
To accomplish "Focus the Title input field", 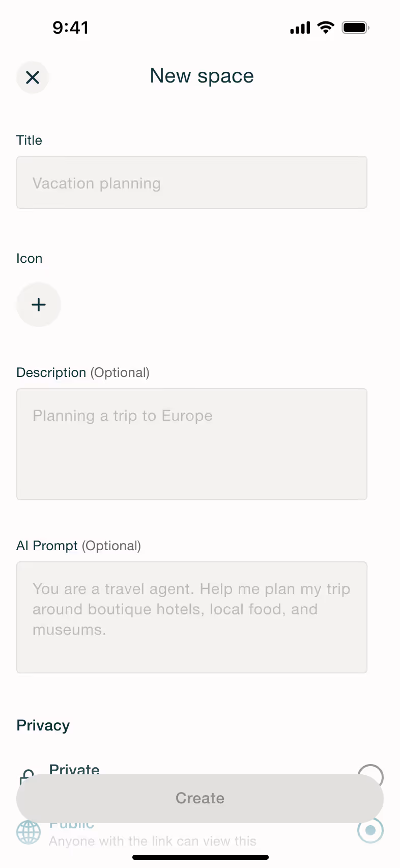I will tap(192, 182).
